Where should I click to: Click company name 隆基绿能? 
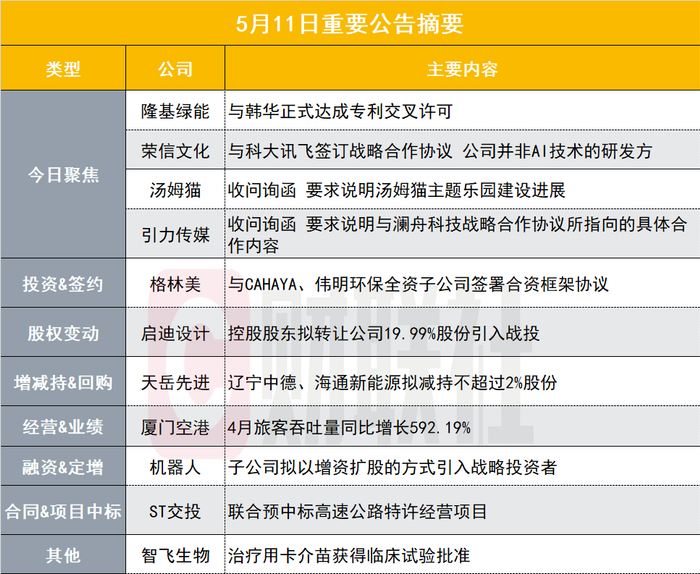point(175,111)
